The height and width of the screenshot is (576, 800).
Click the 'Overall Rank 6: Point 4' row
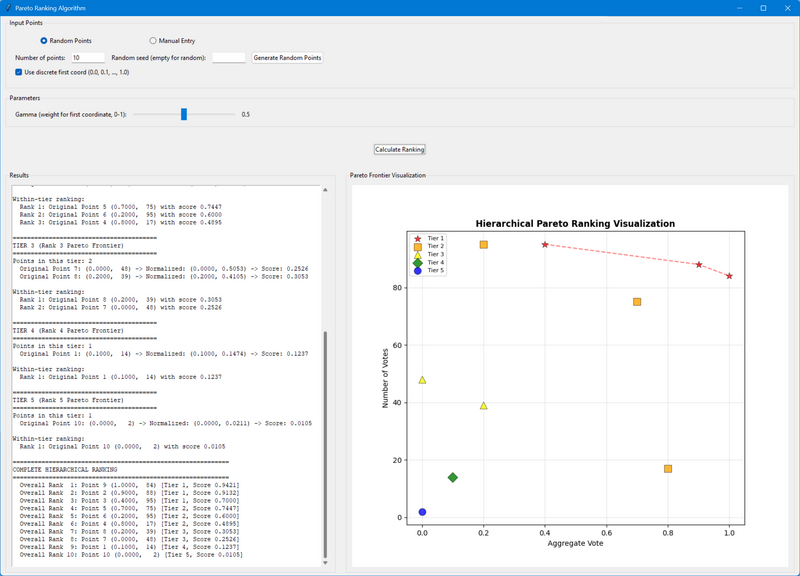pyautogui.click(x=130, y=524)
